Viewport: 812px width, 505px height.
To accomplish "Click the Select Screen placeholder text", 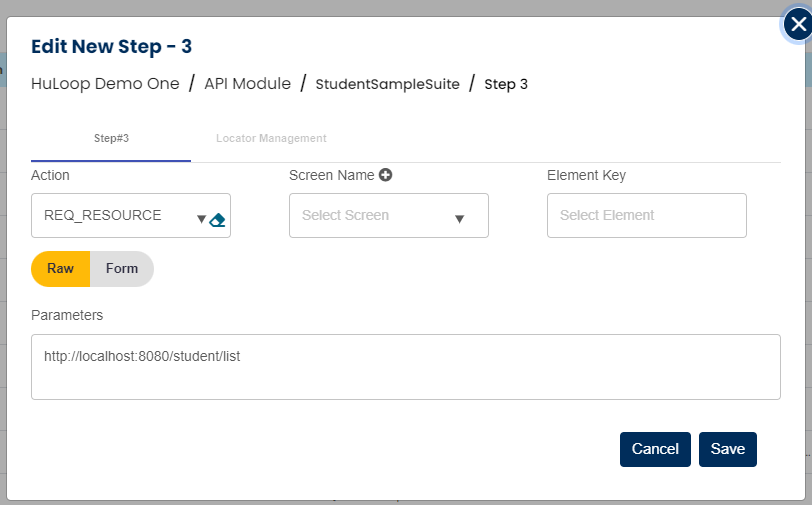I will click(x=345, y=215).
